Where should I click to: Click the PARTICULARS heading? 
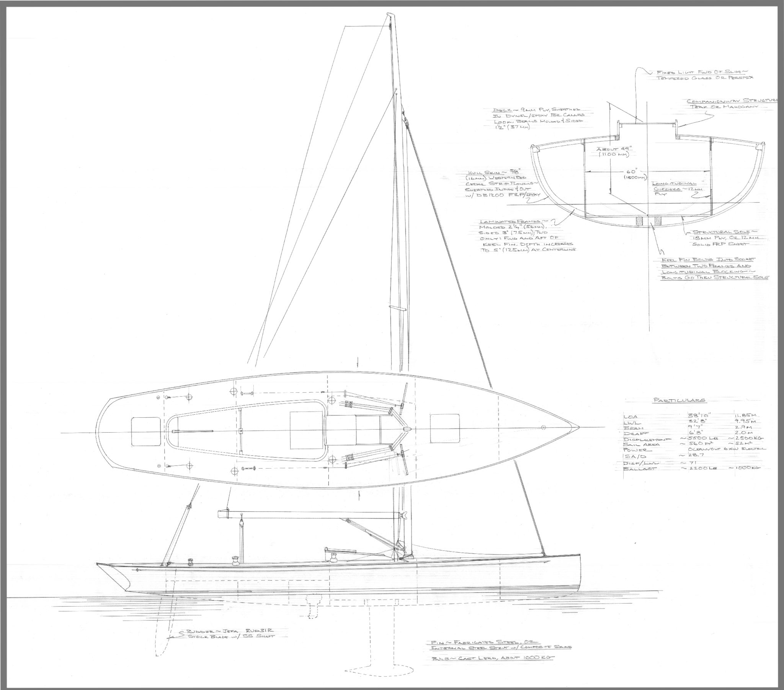click(x=679, y=400)
